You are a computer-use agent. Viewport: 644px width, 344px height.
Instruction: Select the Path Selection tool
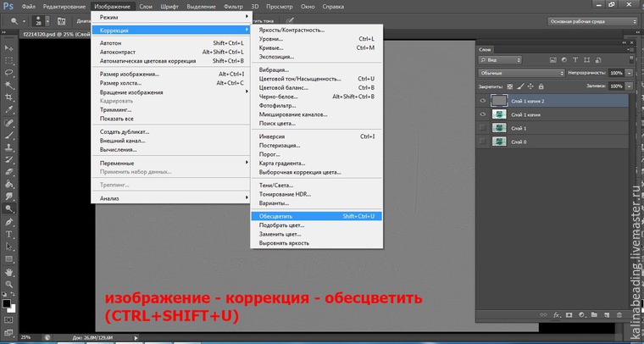pos(9,247)
